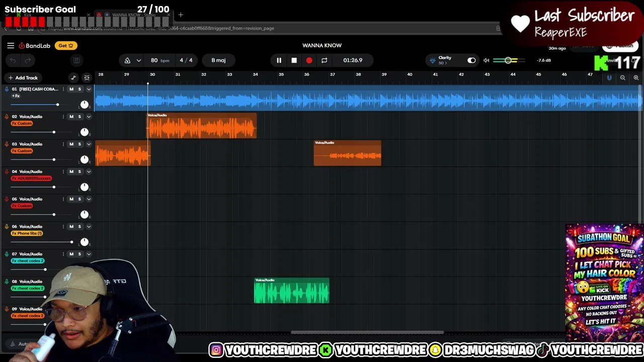Adjust the master volume slider
644x362 pixels.
(508, 60)
